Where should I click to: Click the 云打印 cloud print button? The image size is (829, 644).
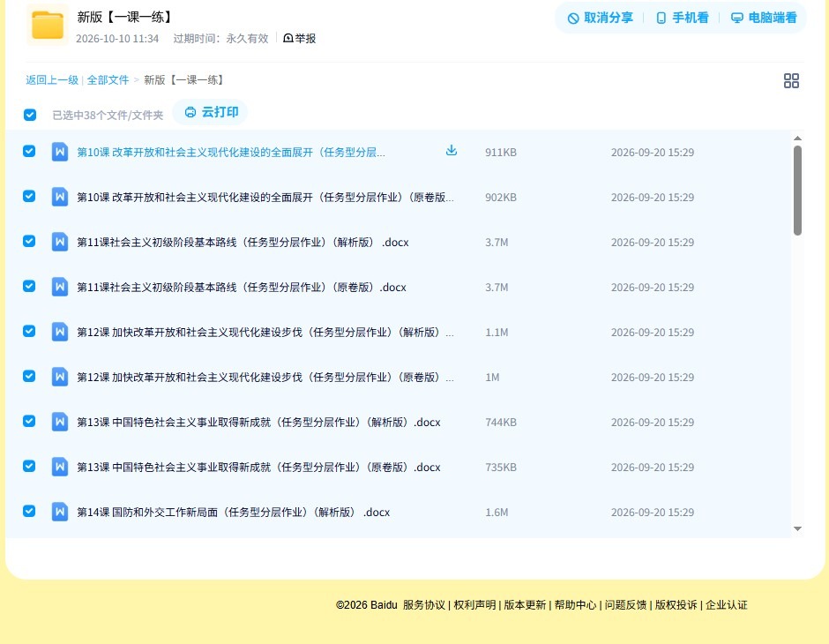tap(211, 112)
